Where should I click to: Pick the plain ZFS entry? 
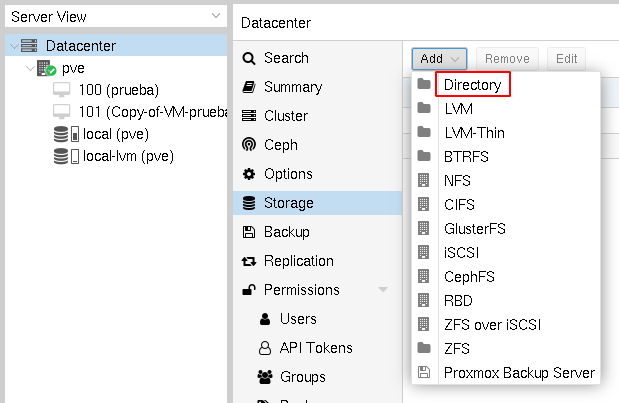point(506,349)
